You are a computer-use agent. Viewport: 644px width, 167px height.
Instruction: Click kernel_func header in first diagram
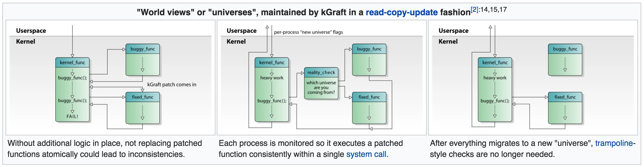pyautogui.click(x=72, y=62)
